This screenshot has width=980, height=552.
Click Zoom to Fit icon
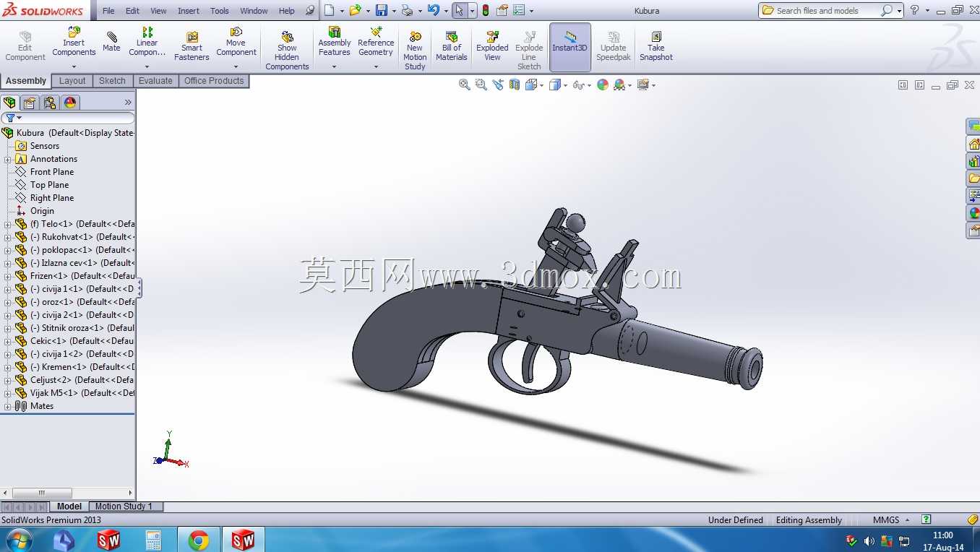pos(465,85)
